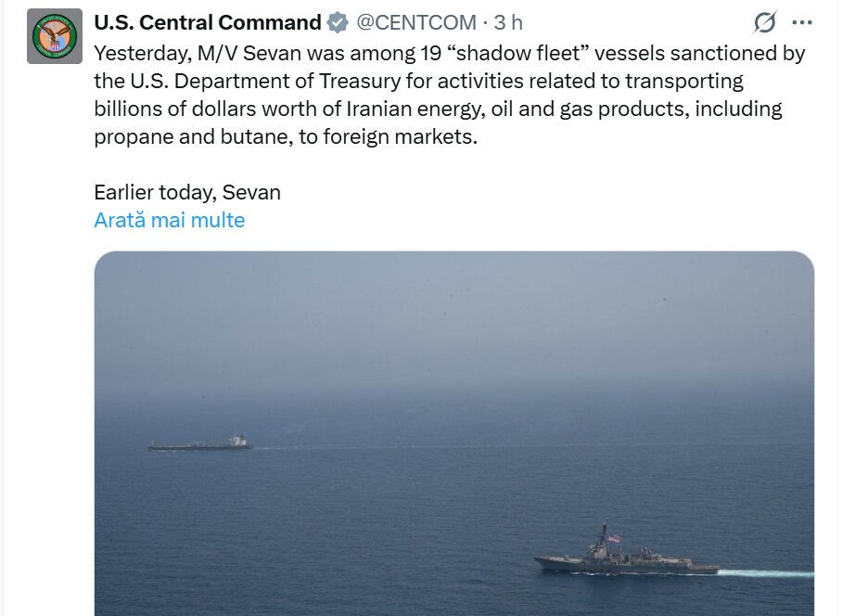Click the tanker ship in the photo
The width and height of the screenshot is (868, 616).
(x=198, y=445)
